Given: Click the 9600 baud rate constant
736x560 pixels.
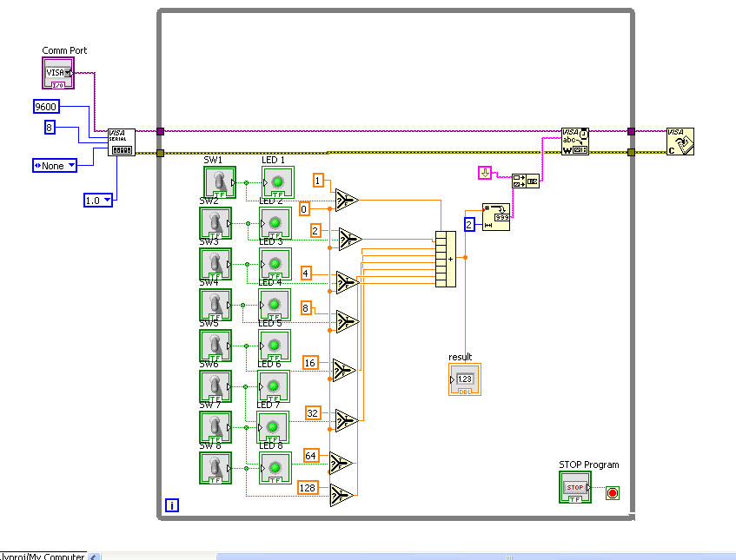Looking at the screenshot, I should click(46, 107).
